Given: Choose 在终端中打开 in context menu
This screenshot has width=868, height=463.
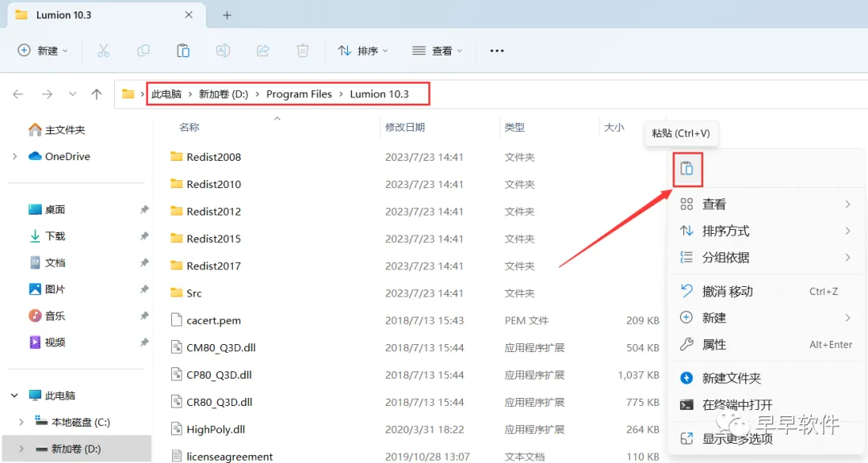Looking at the screenshot, I should (766, 405).
